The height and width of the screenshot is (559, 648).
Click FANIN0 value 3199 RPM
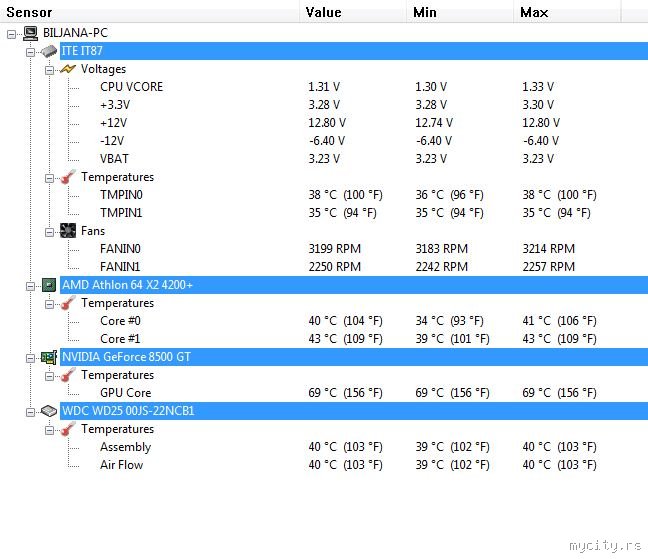tap(335, 249)
